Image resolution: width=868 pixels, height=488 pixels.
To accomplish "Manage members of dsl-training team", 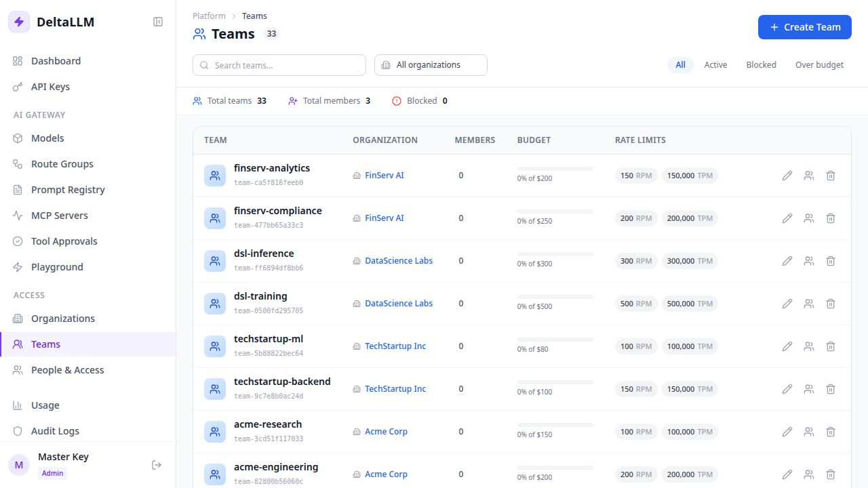I will pyautogui.click(x=809, y=304).
